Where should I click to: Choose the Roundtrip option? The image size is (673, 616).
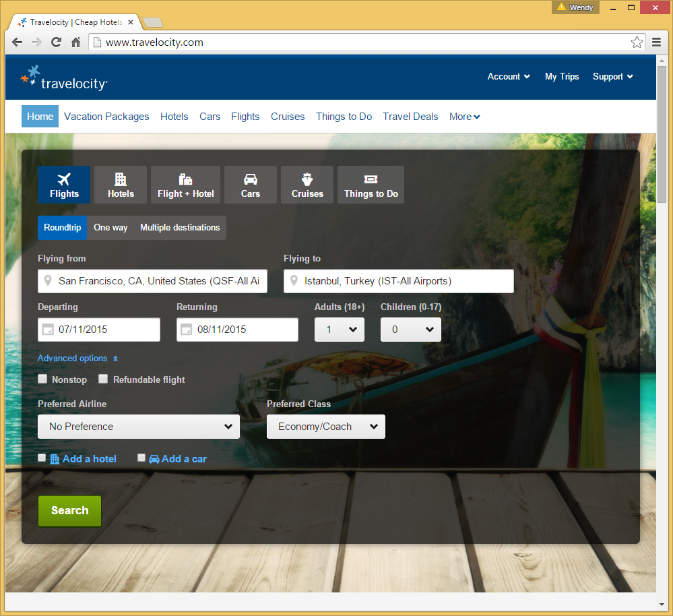62,228
